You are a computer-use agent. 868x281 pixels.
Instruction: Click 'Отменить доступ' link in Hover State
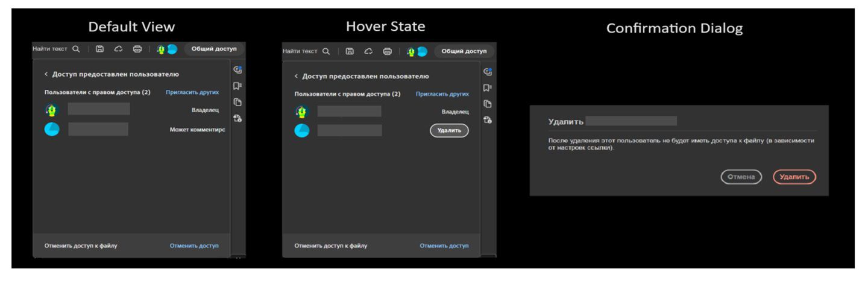[x=444, y=245]
